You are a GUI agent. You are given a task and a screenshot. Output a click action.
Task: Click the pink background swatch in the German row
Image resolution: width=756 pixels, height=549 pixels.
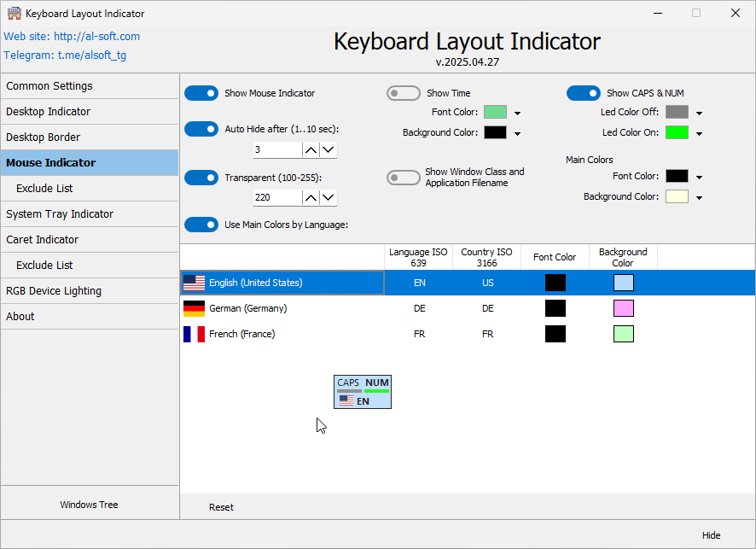coord(623,308)
